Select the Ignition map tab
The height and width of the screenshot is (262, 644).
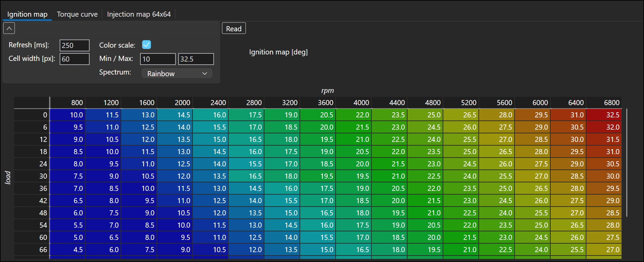click(x=27, y=14)
